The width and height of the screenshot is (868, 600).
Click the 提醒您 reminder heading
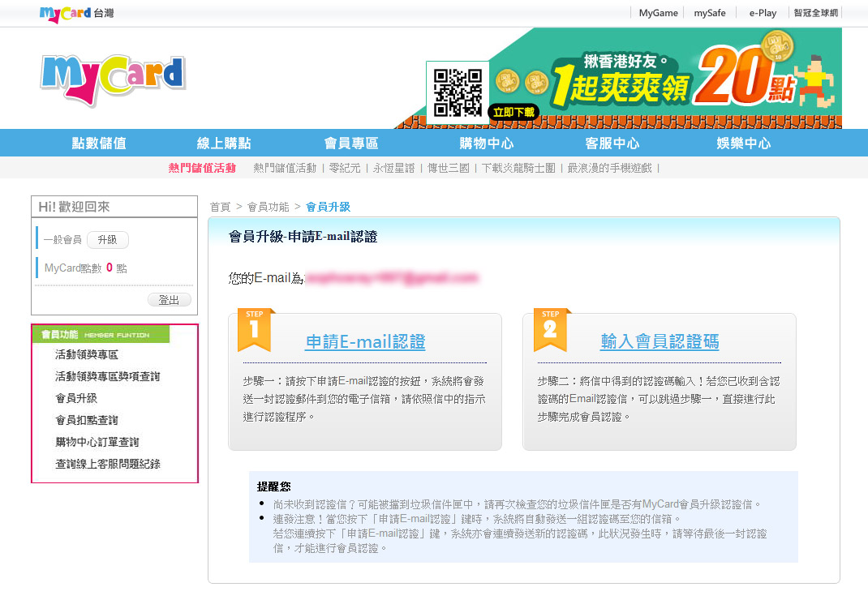[273, 486]
